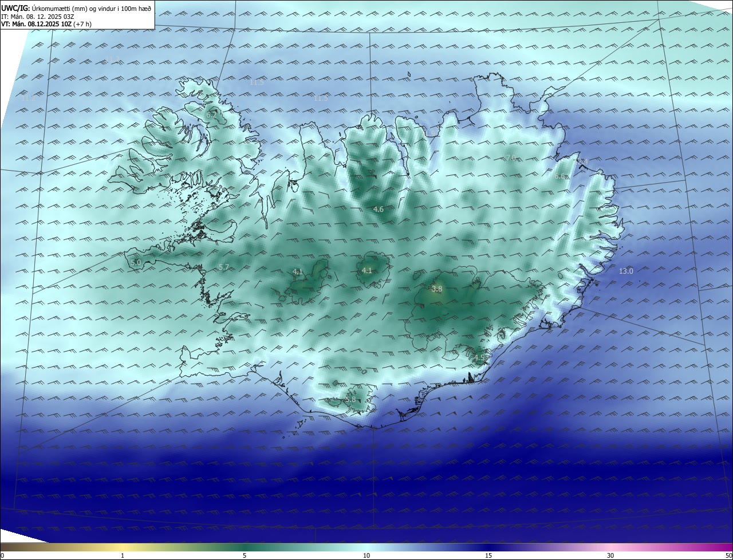The width and height of the screenshot is (733, 560).
Task: Click the 'Úrkomumætti (mm) og vindur í 100m hæð' title
Action: click(x=90, y=9)
